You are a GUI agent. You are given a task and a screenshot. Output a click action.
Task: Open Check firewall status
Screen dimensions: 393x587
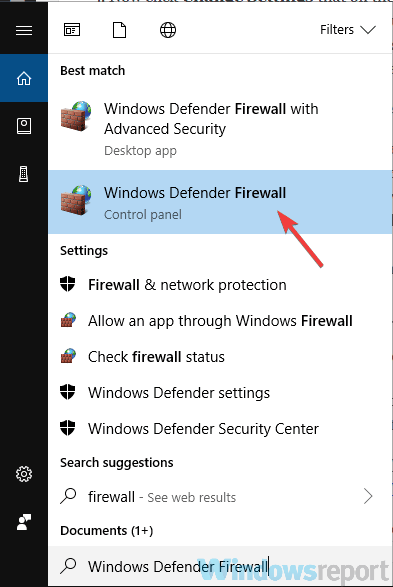point(220,357)
